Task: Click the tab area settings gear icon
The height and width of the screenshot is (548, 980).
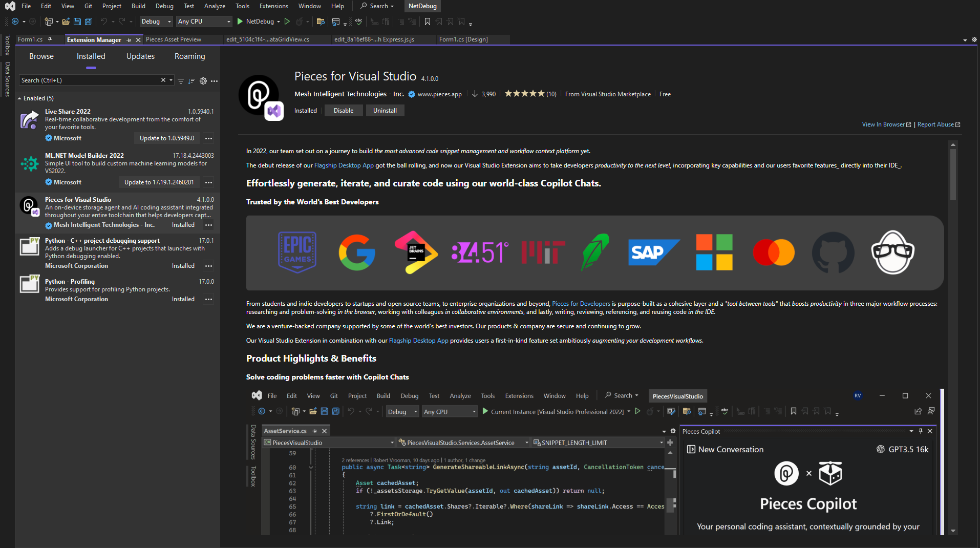Action: (x=974, y=39)
